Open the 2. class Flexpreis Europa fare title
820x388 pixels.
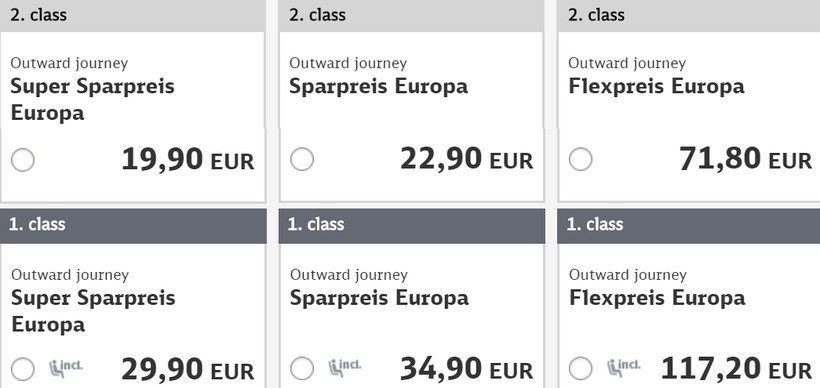pyautogui.click(x=656, y=86)
